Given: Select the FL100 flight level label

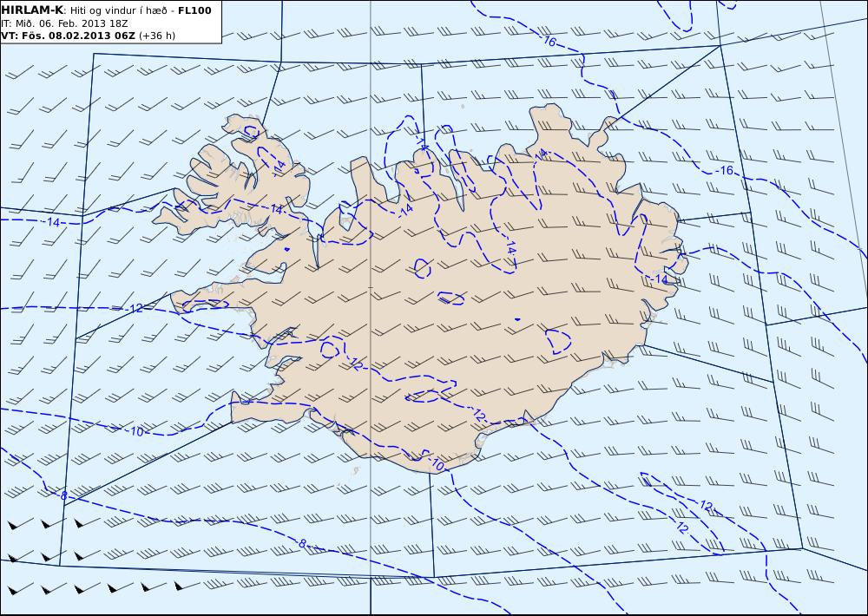Looking at the screenshot, I should click(194, 10).
